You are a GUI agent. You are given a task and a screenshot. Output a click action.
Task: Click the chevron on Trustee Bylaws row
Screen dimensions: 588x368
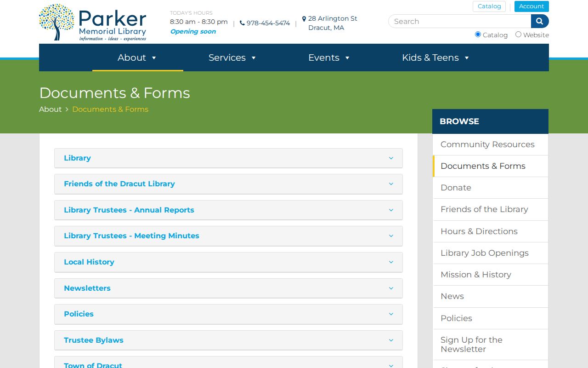[391, 340]
